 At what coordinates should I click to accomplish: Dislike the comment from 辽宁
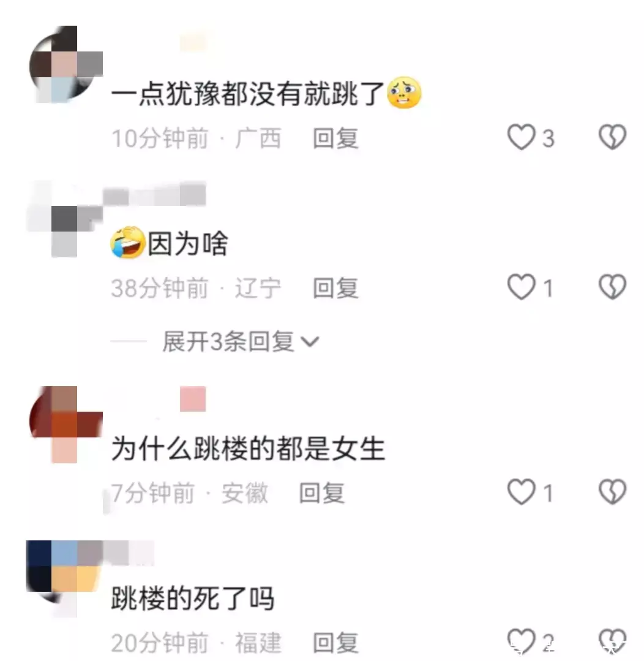pos(612,287)
